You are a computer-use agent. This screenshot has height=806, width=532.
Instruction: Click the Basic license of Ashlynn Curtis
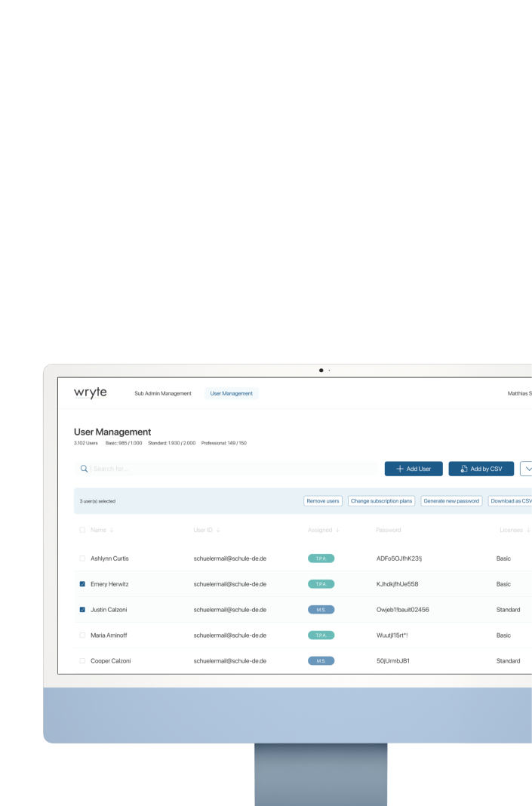click(503, 558)
